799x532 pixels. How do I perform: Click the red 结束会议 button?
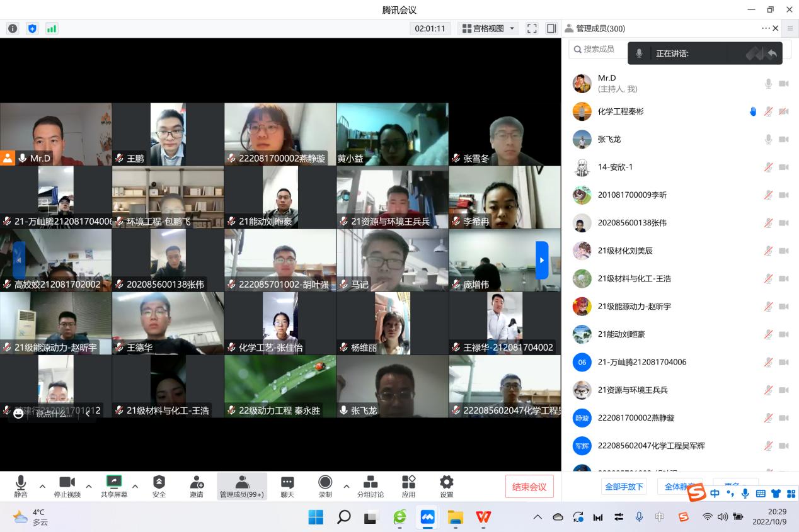click(x=529, y=486)
